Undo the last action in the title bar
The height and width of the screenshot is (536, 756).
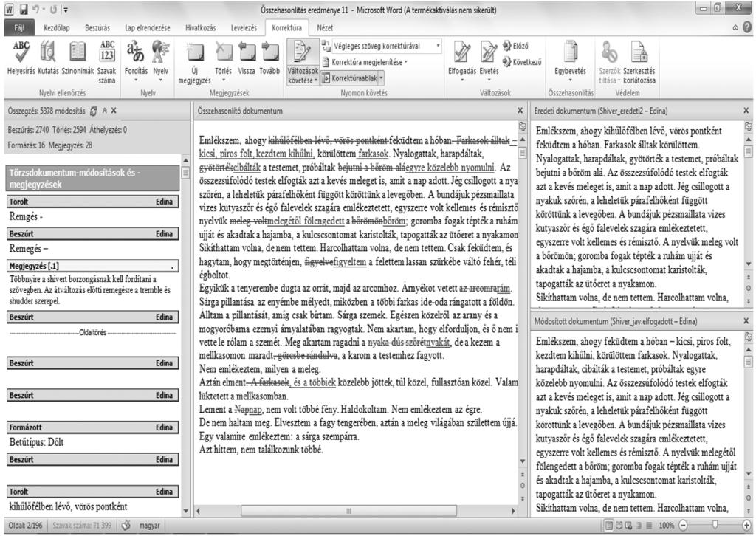click(x=36, y=9)
